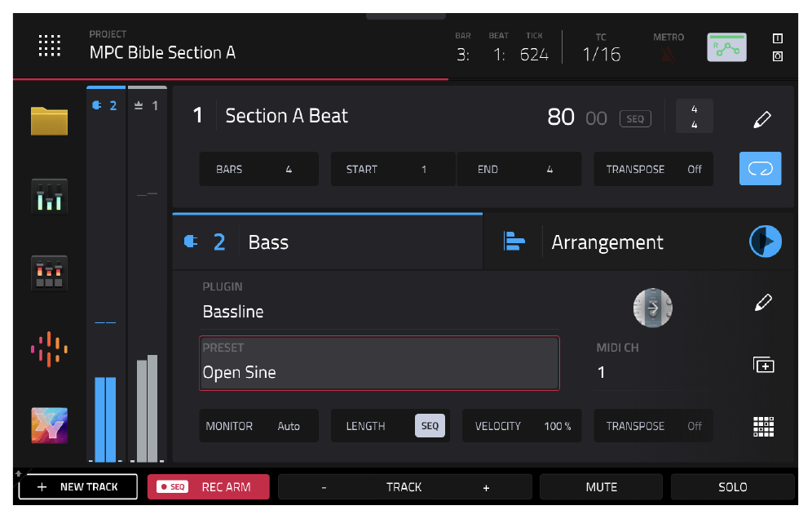Toggle the metronome icon
The height and width of the screenshot is (519, 812).
click(x=668, y=54)
